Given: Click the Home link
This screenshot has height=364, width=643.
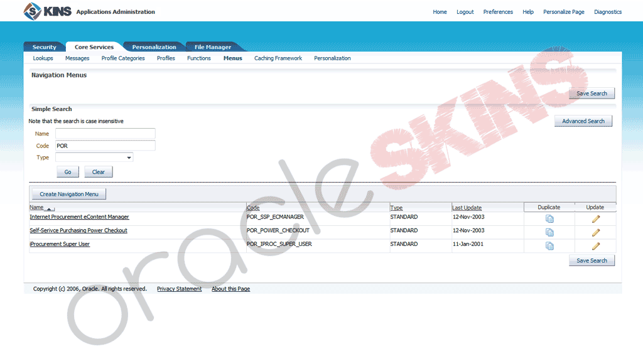Looking at the screenshot, I should (x=440, y=12).
